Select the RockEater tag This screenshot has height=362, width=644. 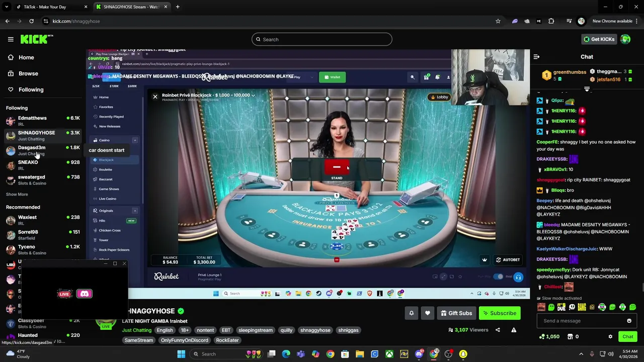coord(227,340)
